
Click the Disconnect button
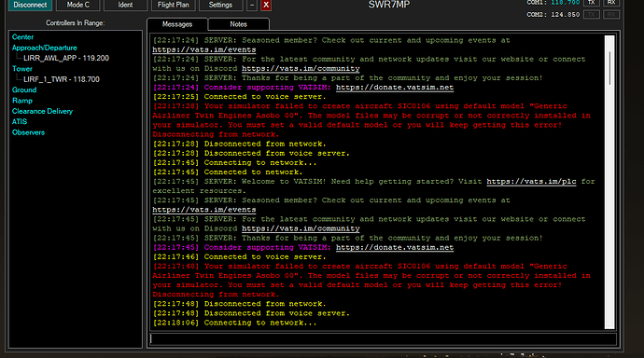[x=30, y=5]
